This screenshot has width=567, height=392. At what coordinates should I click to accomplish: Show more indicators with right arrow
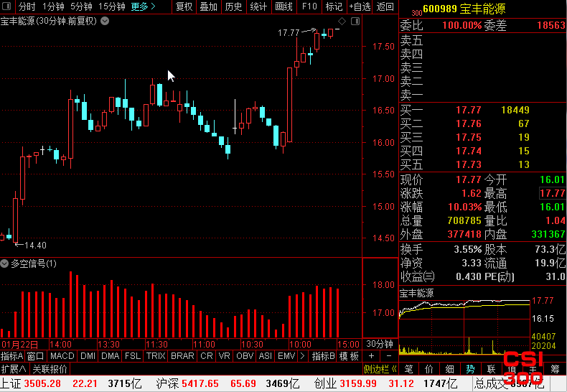[303, 356]
